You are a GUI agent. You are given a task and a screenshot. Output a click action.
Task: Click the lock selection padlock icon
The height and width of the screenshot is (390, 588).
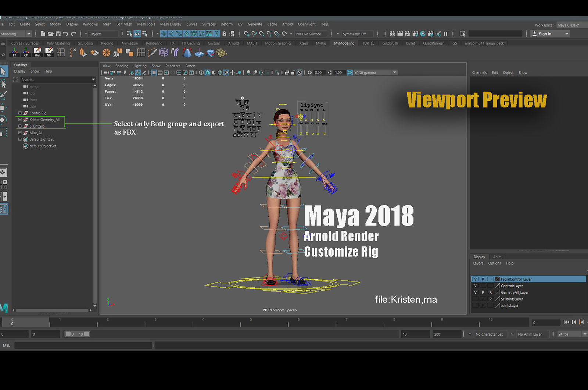224,34
